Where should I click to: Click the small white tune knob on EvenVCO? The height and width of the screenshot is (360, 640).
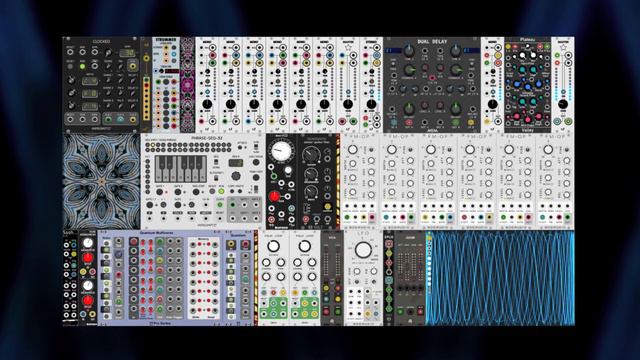[x=288, y=170]
